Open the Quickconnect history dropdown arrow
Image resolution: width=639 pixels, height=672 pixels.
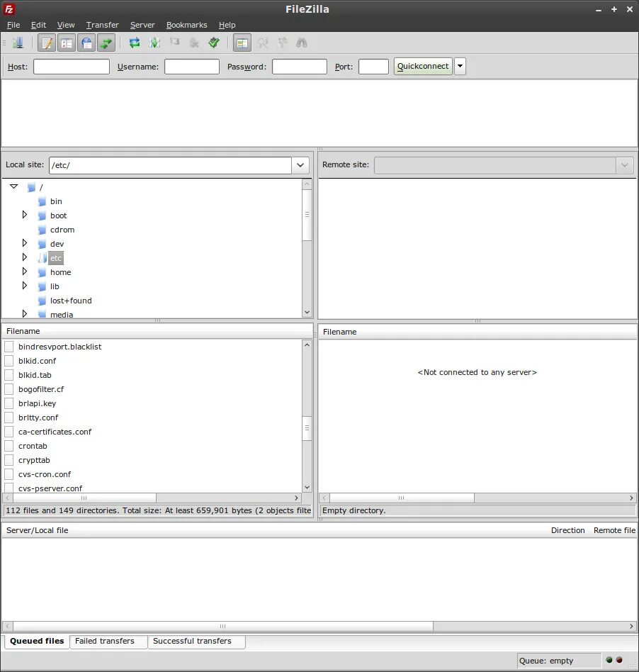point(460,67)
